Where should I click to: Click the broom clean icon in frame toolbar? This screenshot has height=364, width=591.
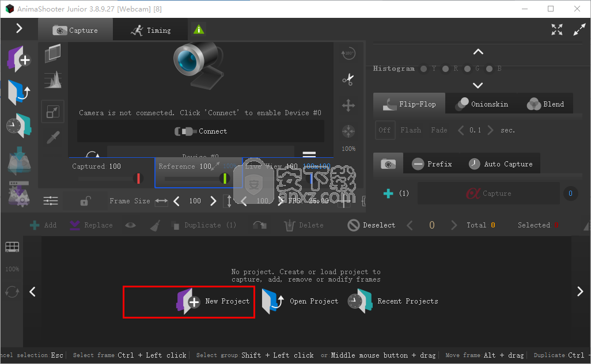click(155, 225)
